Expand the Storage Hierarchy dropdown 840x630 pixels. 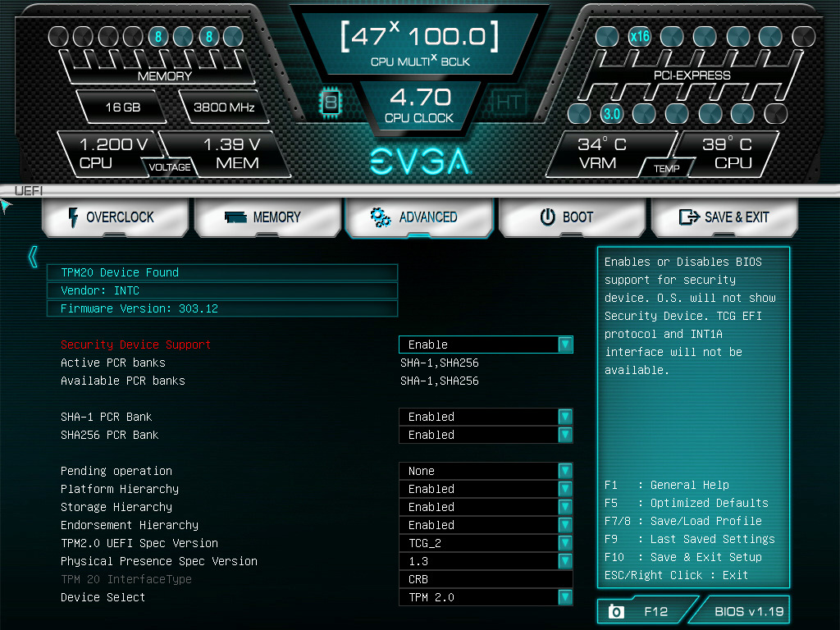click(486, 507)
